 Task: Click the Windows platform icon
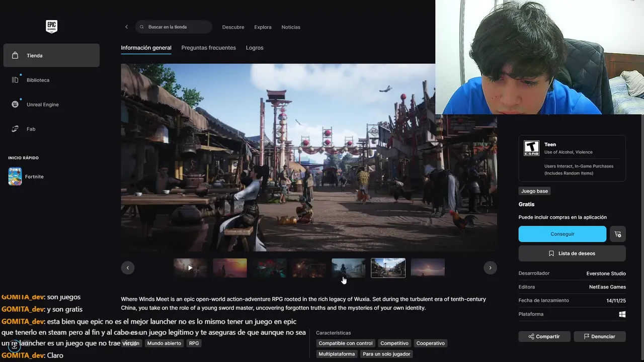(622, 314)
